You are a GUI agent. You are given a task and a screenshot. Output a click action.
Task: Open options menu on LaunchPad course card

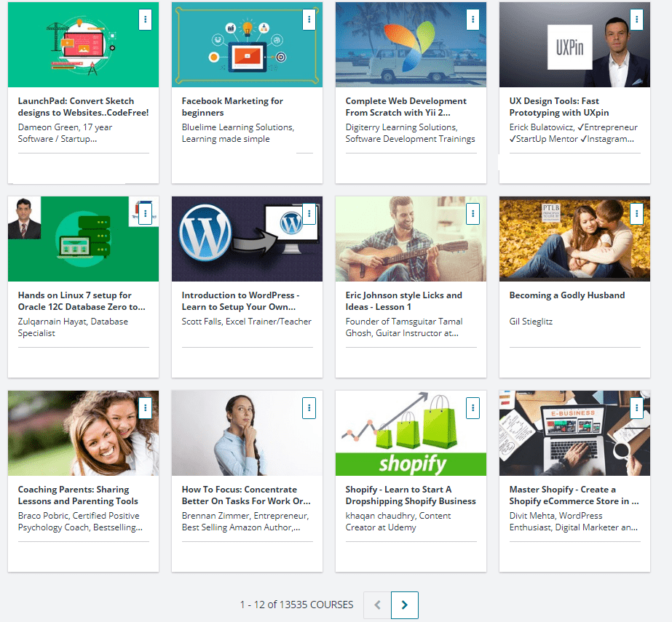tap(145, 20)
